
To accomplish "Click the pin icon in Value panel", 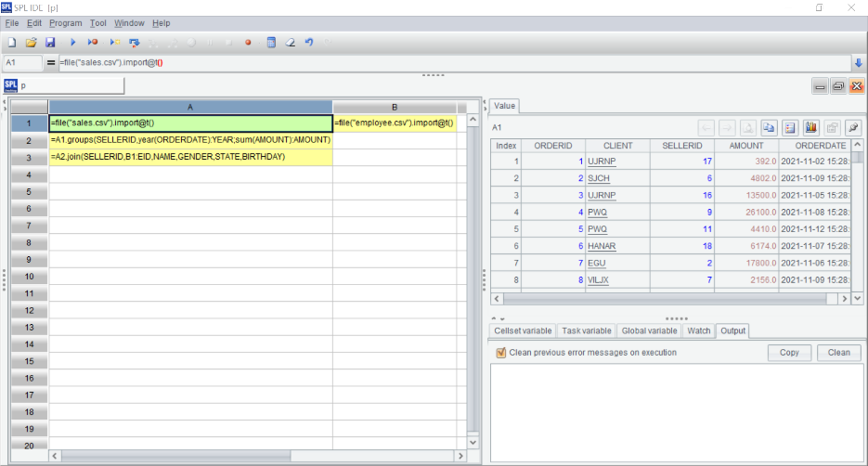I will (852, 127).
